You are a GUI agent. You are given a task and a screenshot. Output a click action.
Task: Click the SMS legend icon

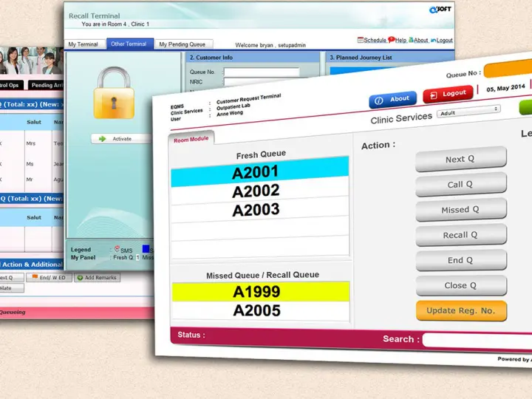(117, 250)
